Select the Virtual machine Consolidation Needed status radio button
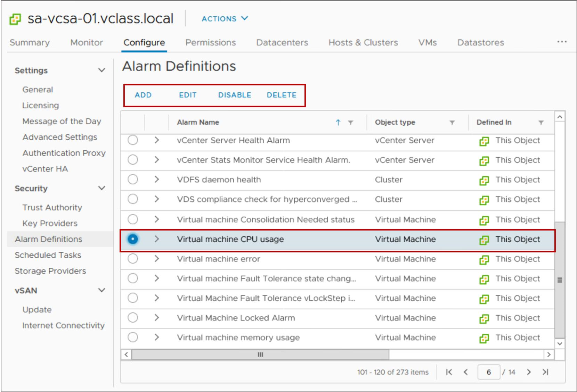 point(133,219)
